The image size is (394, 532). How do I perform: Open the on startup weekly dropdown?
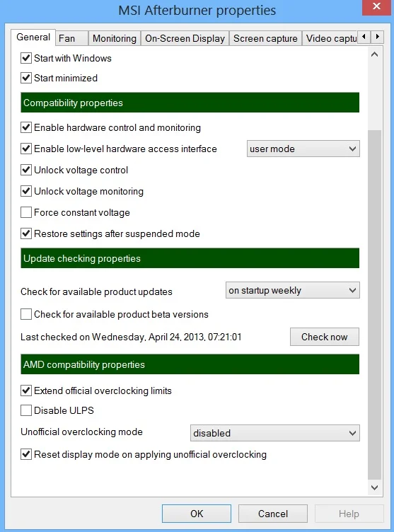point(293,290)
